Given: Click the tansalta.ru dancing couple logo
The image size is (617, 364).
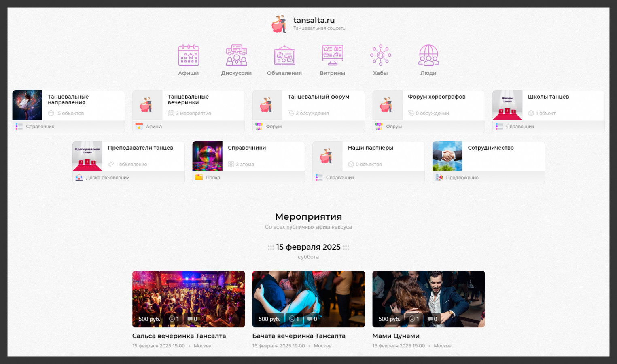Looking at the screenshot, I should point(279,24).
